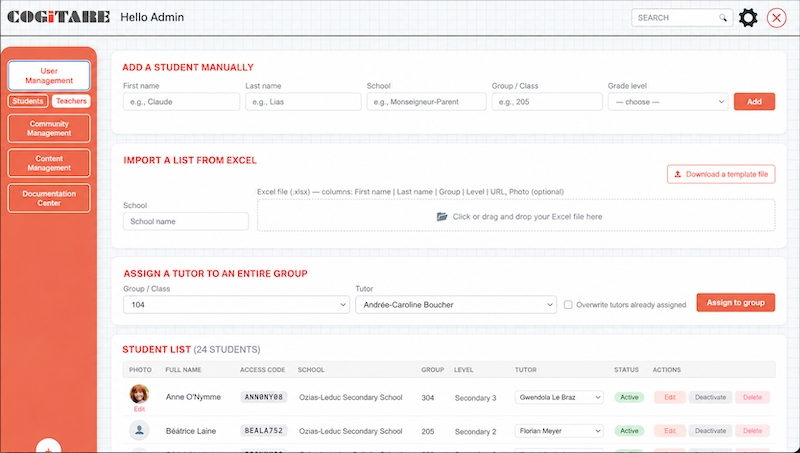The image size is (800, 453).
Task: Open the Tutor Andrée-Caroline Boucher dropdown
Action: [456, 305]
